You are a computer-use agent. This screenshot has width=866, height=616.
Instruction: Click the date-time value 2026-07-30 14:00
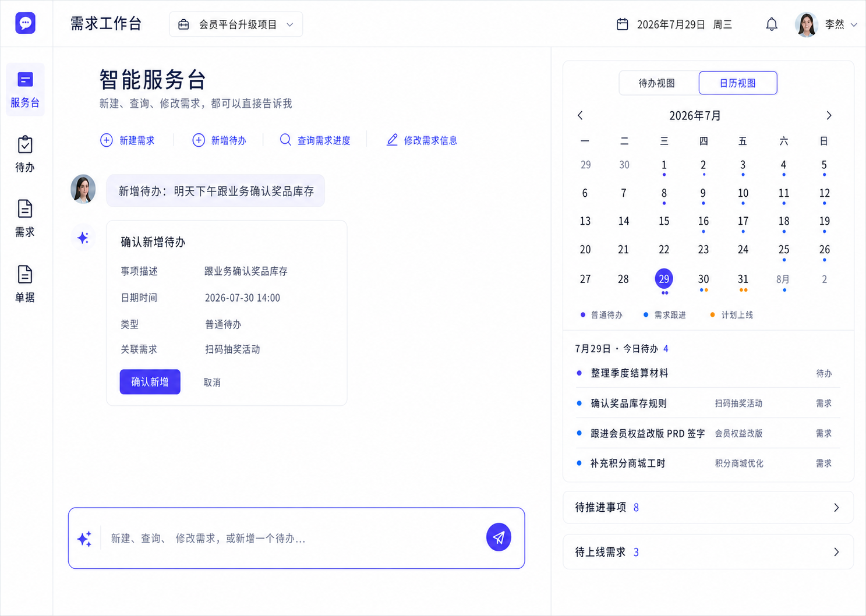pyautogui.click(x=242, y=298)
